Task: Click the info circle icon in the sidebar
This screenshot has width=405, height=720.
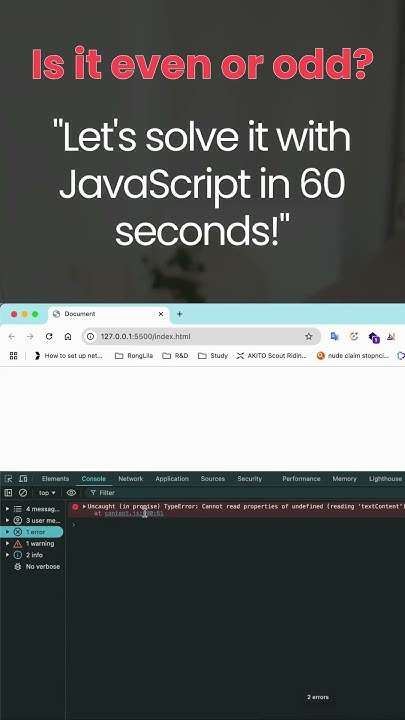Action: [x=17, y=555]
